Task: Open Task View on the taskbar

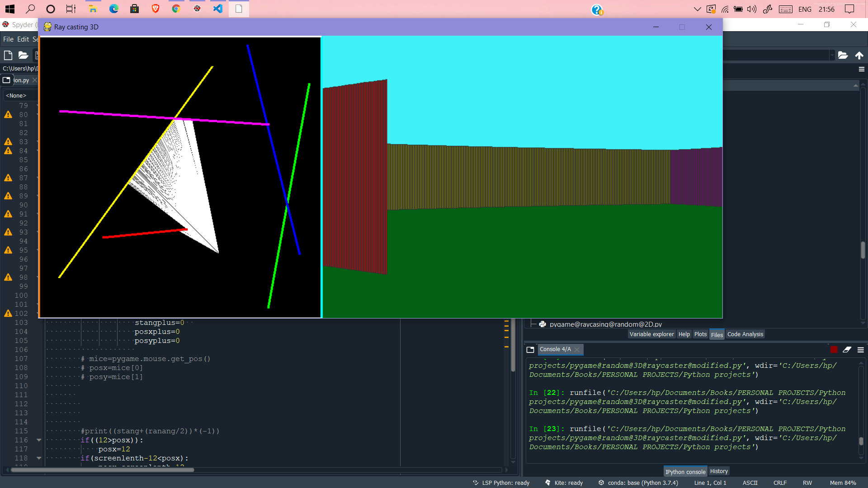Action: [71, 9]
